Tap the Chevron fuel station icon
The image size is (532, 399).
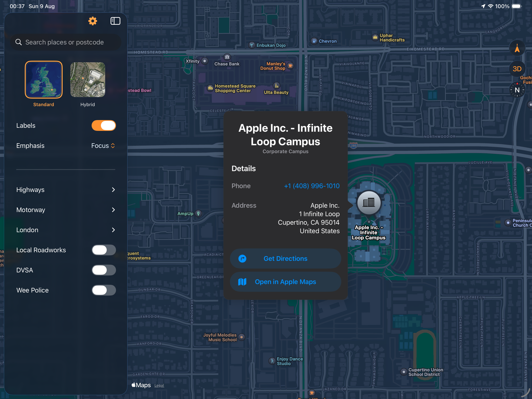click(x=314, y=41)
